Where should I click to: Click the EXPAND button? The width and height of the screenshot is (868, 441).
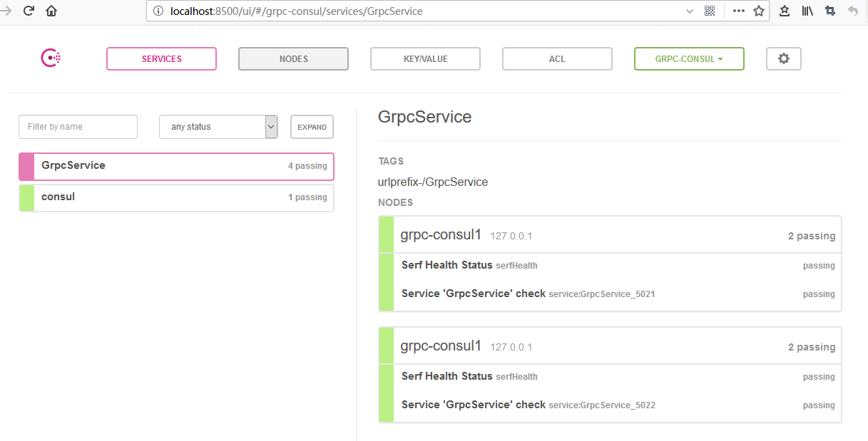coord(312,127)
